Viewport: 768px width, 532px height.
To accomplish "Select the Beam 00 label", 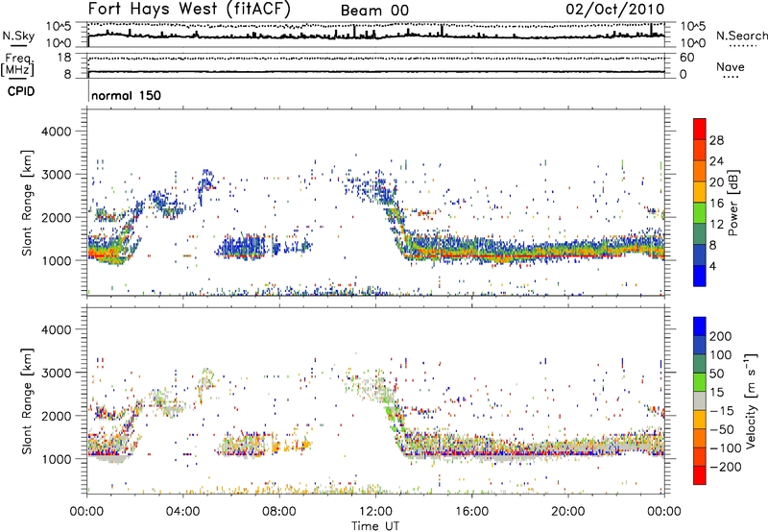I will click(374, 11).
